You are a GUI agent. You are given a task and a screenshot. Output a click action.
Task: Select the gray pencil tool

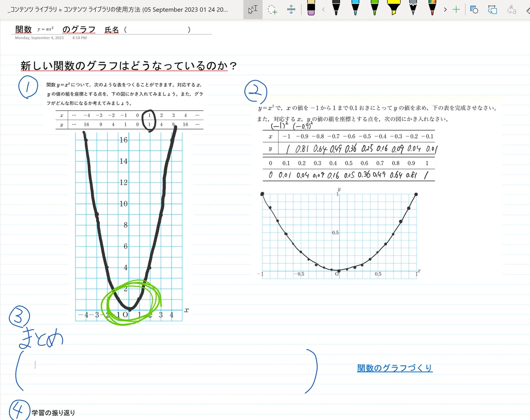pos(413,7)
